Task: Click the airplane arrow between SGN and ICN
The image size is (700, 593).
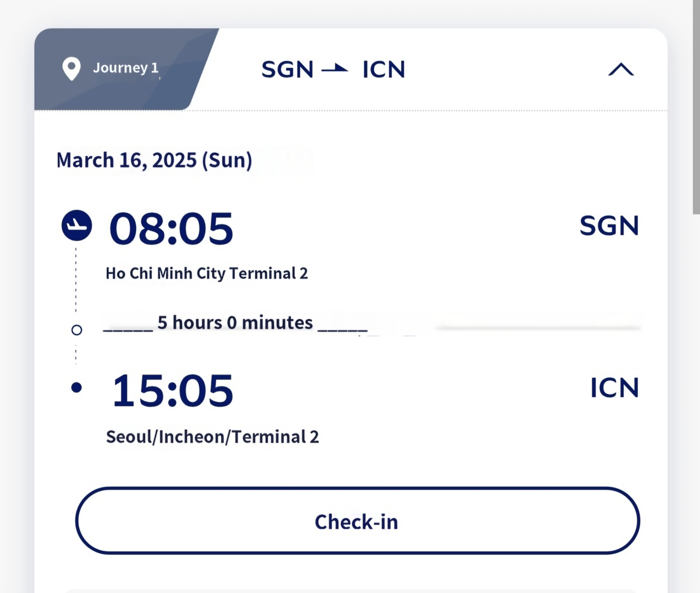Action: 335,69
